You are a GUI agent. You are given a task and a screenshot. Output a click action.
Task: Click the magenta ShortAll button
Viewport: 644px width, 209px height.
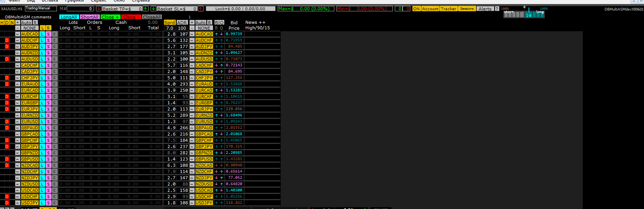point(90,17)
